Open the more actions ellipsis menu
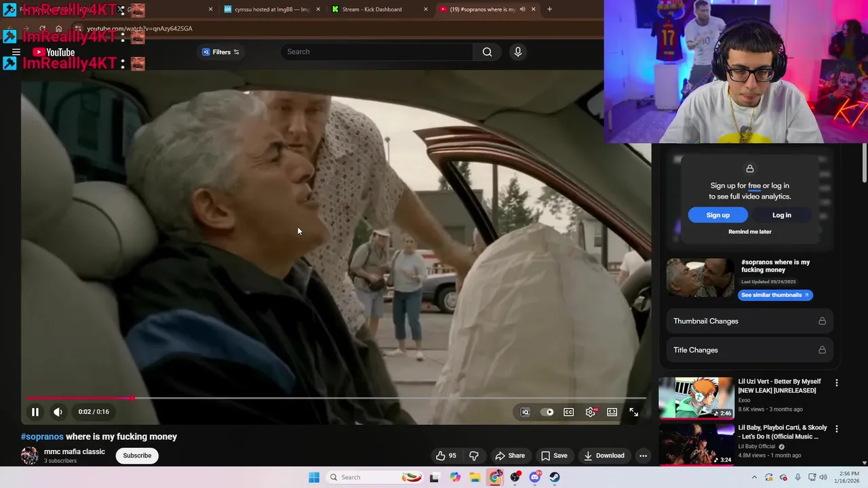This screenshot has width=868, height=488. [x=643, y=455]
